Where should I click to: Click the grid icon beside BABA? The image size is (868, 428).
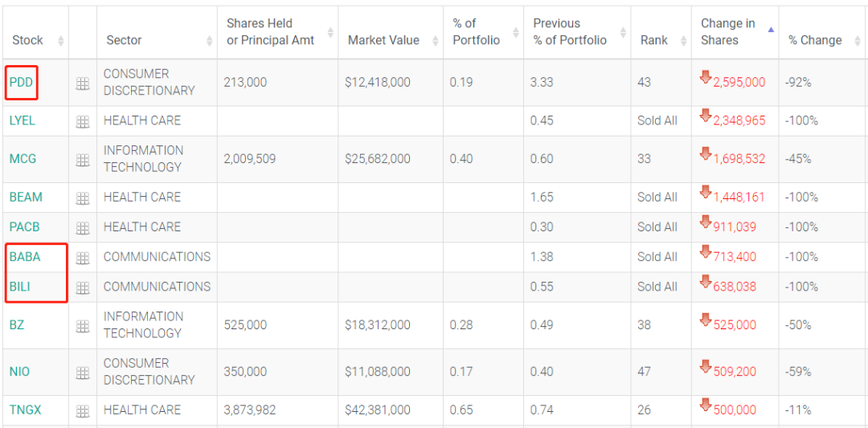pyautogui.click(x=82, y=258)
